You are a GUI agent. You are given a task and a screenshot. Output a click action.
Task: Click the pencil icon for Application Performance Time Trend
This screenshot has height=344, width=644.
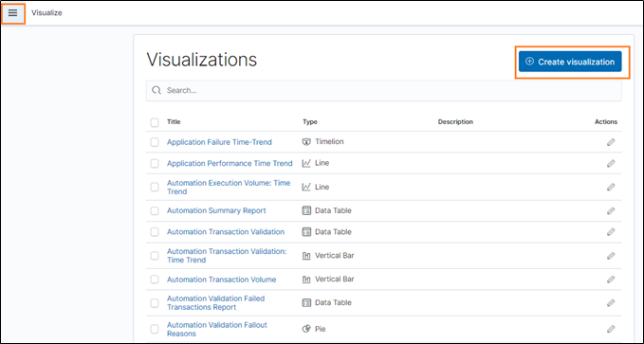click(x=611, y=163)
